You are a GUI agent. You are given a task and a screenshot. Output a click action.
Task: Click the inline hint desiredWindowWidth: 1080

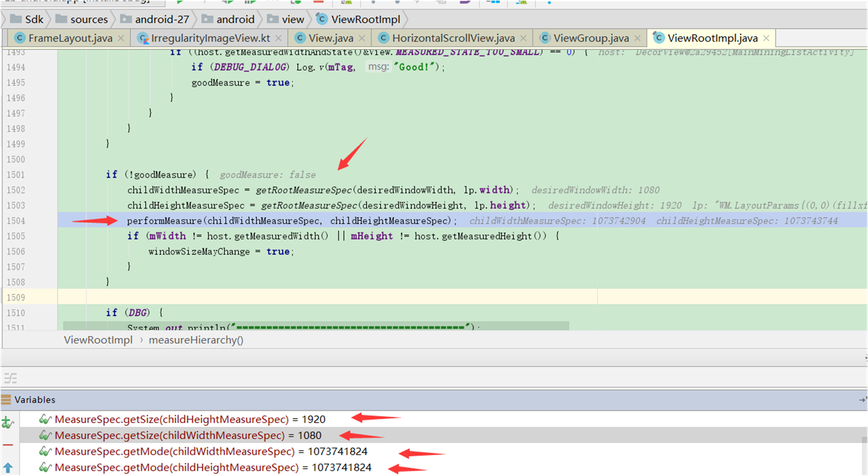(595, 190)
